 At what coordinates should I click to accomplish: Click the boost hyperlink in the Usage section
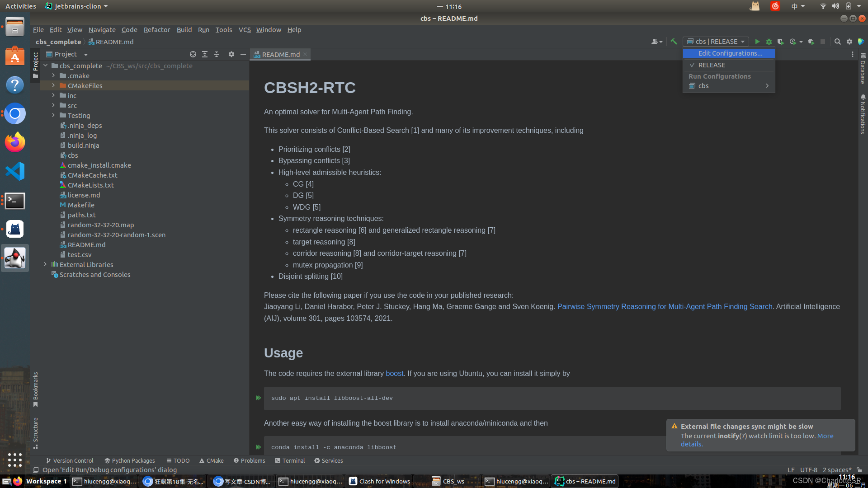tap(394, 373)
